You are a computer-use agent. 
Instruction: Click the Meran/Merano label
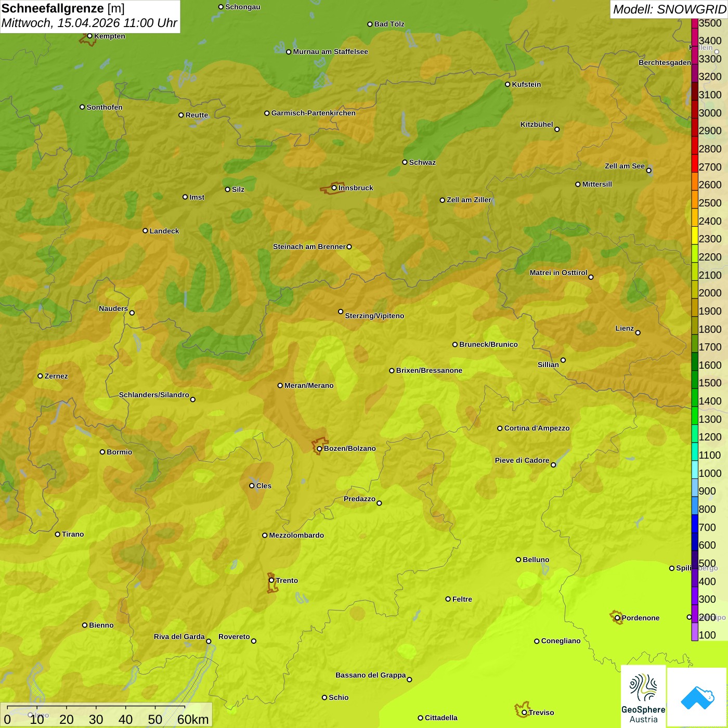[309, 385]
